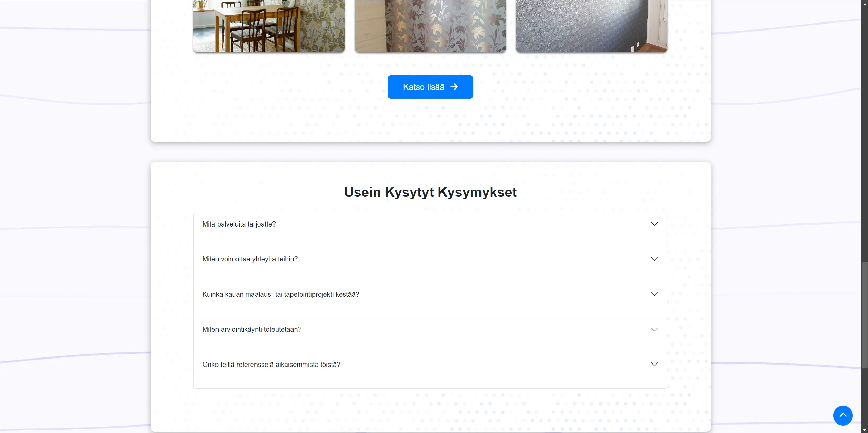The width and height of the screenshot is (868, 433).
Task: Open the dark blue patterned wallpaper photo
Action: coord(592,26)
